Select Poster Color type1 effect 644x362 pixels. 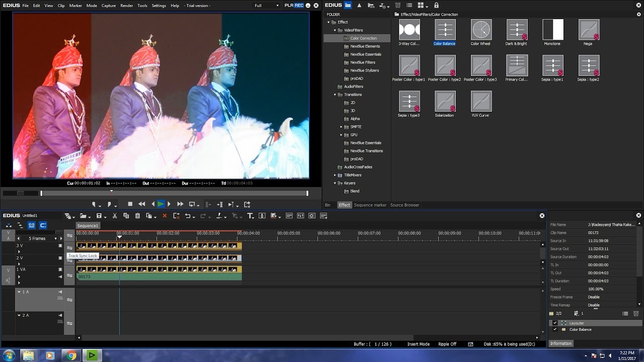tap(409, 65)
